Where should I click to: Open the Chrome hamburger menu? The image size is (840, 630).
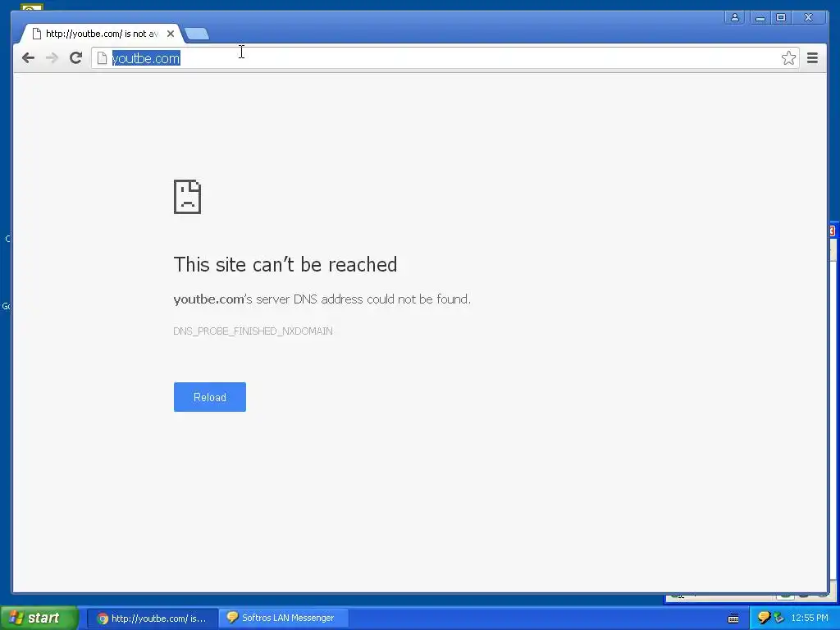(812, 58)
